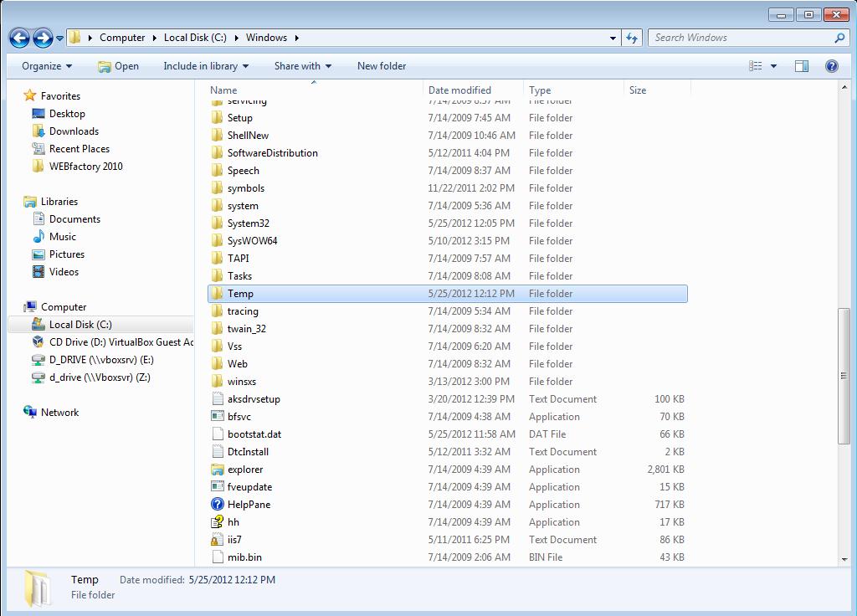857x616 pixels.
Task: Select the Music library icon
Action: [38, 237]
